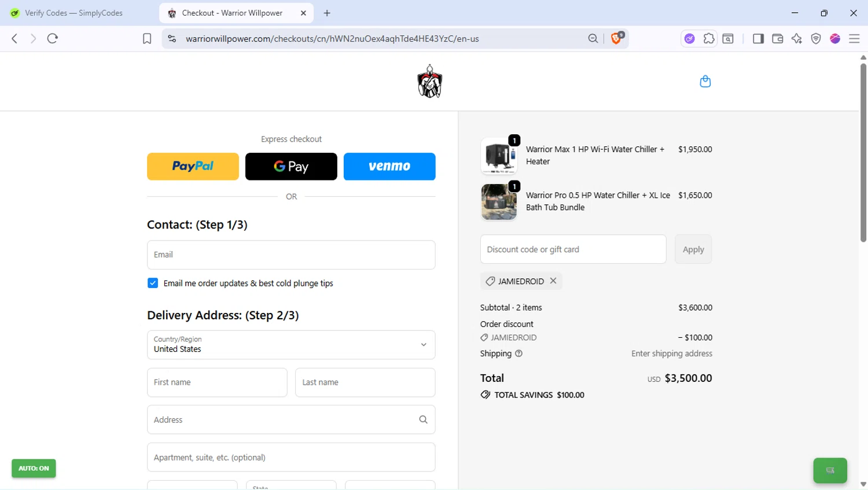Open the extensions puzzle icon
This screenshot has width=868, height=490.
tap(709, 39)
